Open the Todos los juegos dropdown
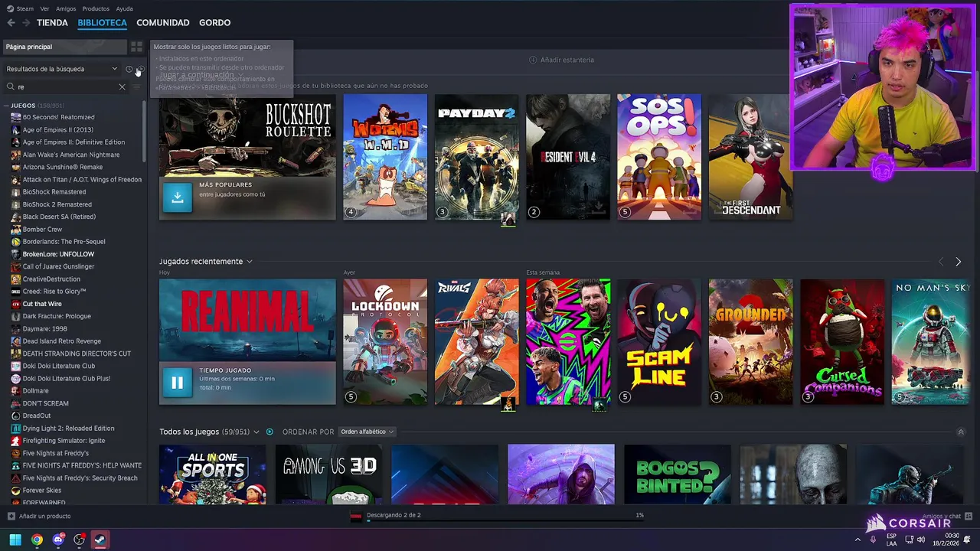Viewport: 980px width, 551px height. [x=256, y=432]
